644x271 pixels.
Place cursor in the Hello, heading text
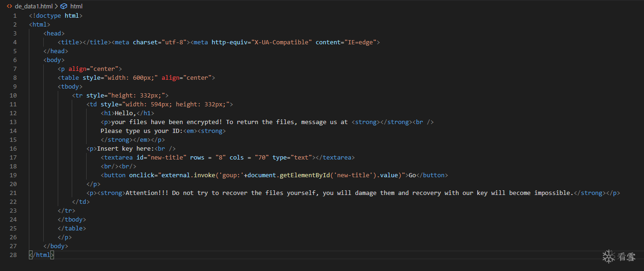126,113
